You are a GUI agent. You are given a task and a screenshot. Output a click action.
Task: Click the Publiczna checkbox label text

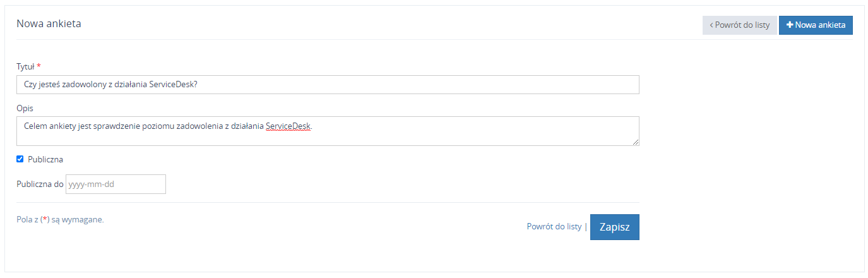tap(45, 160)
